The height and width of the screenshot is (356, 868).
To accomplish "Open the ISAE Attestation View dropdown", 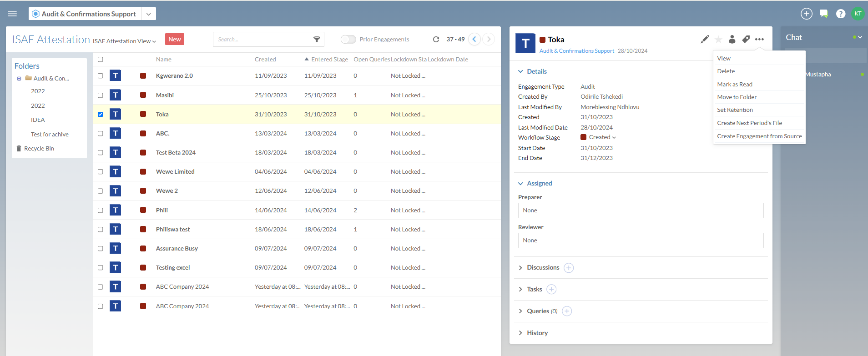I will (x=124, y=41).
